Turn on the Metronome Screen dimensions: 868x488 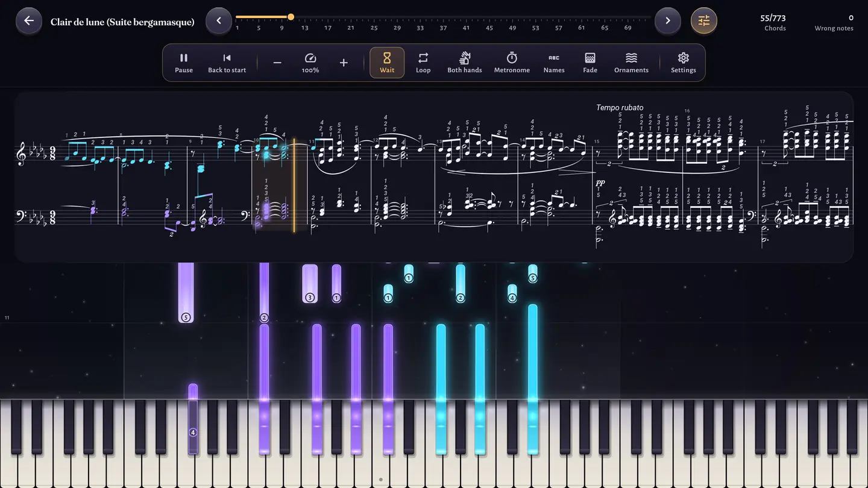[512, 63]
